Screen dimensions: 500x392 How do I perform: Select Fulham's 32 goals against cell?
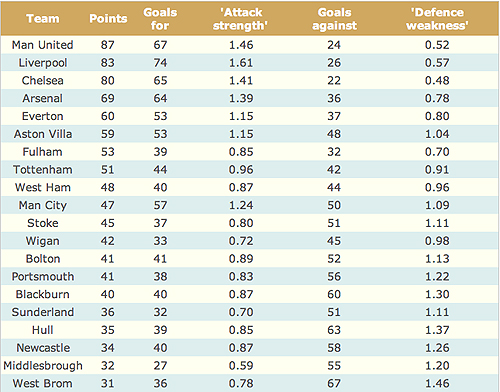[x=334, y=152]
